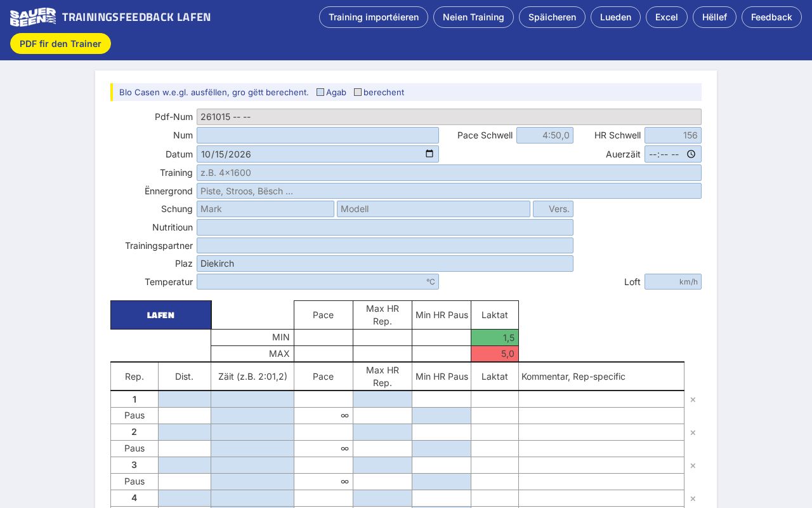Click Training importéieren button
The height and width of the screenshot is (508, 812).
[374, 17]
